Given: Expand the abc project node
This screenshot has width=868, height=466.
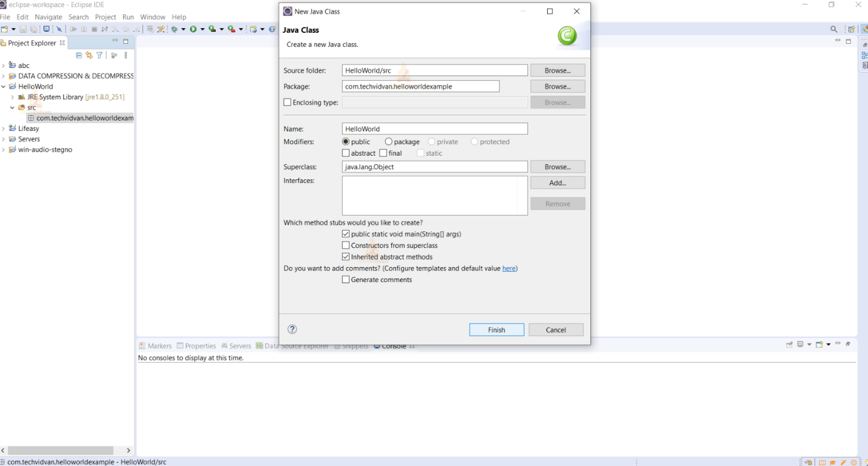Looking at the screenshot, I should [3, 66].
